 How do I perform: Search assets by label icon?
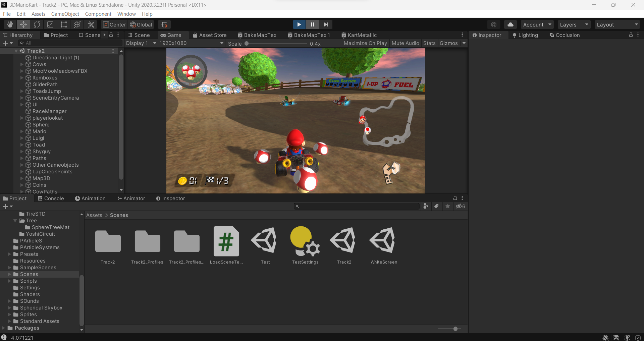[x=436, y=206]
